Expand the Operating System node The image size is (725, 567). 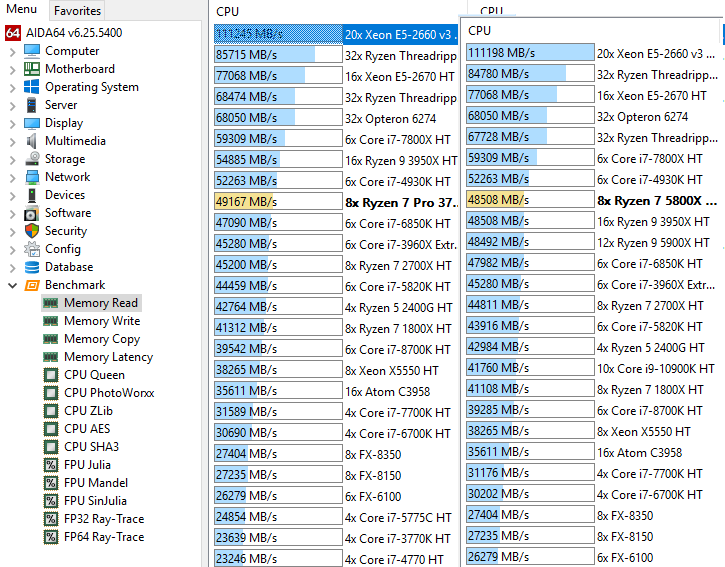tap(12, 88)
